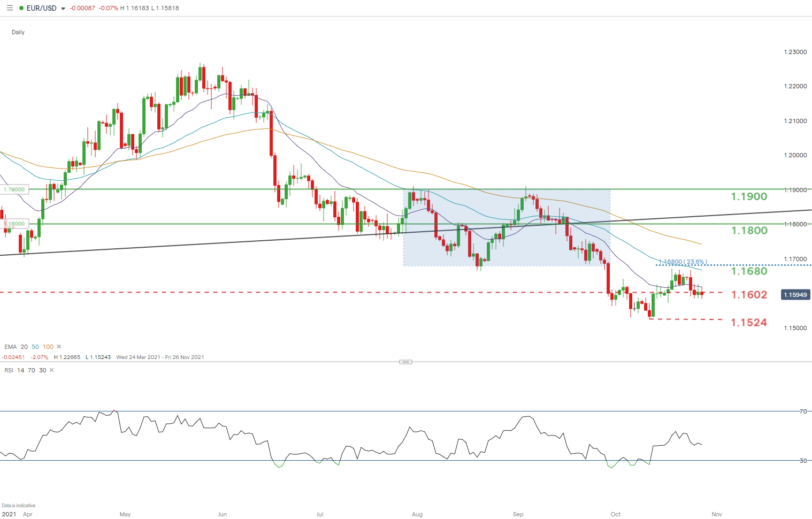Click the Oct label on time axis

pyautogui.click(x=616, y=514)
